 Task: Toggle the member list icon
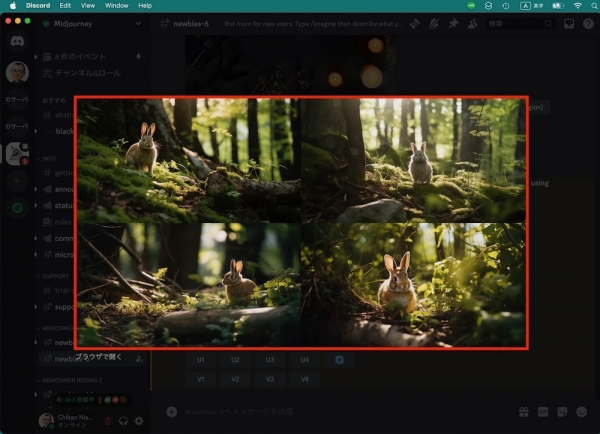(x=473, y=24)
